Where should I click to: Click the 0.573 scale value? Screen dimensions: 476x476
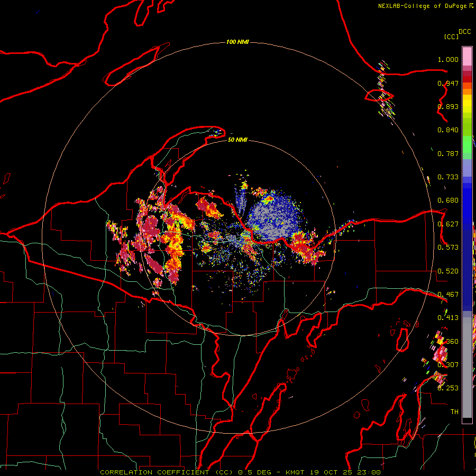pyautogui.click(x=448, y=248)
